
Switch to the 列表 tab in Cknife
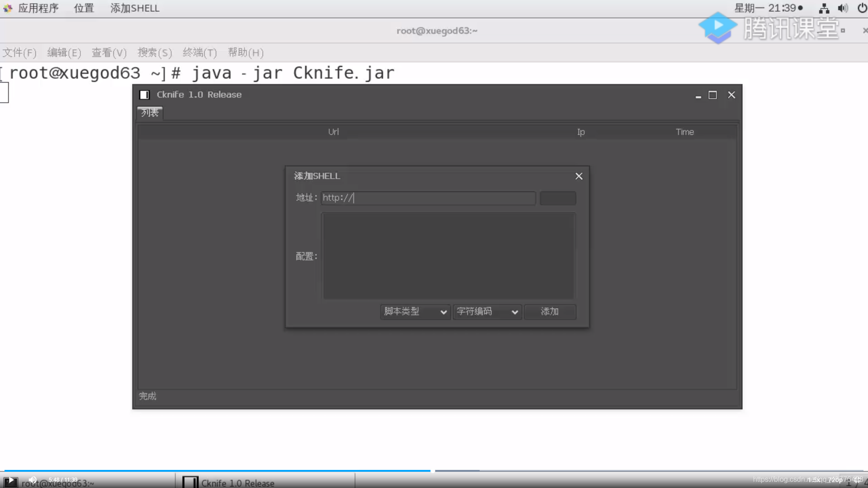tap(150, 113)
